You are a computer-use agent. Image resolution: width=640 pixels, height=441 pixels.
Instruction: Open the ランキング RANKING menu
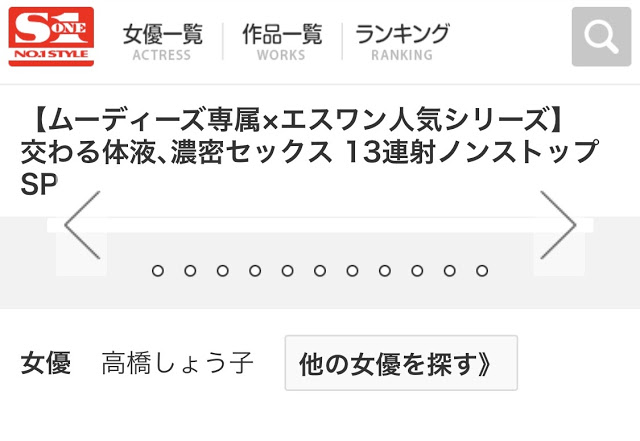click(402, 41)
